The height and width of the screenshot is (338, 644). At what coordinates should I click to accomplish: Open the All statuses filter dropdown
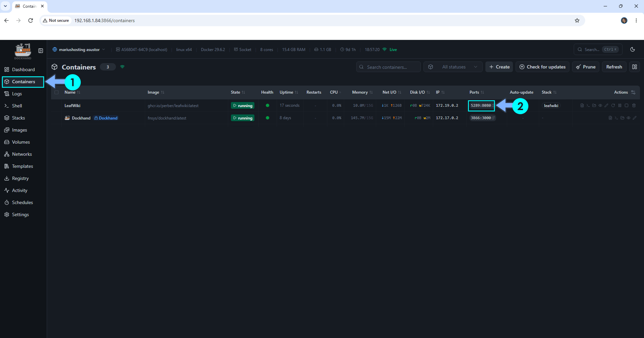click(453, 67)
